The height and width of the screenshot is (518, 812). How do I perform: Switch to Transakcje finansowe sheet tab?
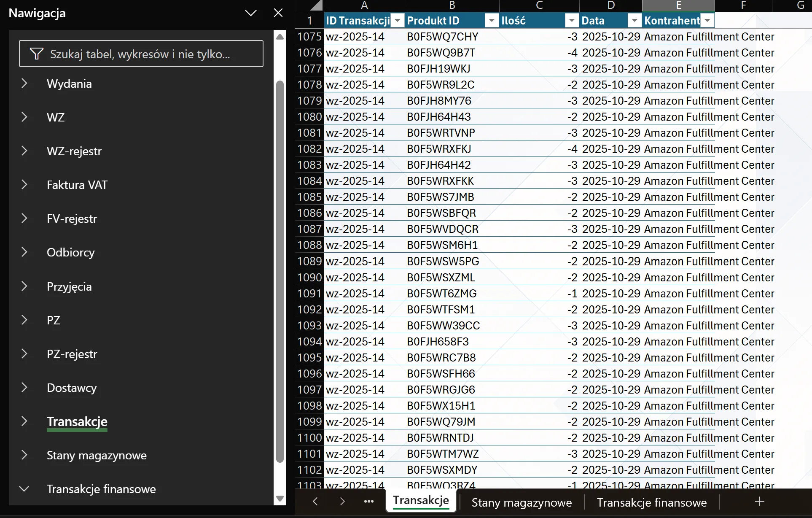pos(651,502)
